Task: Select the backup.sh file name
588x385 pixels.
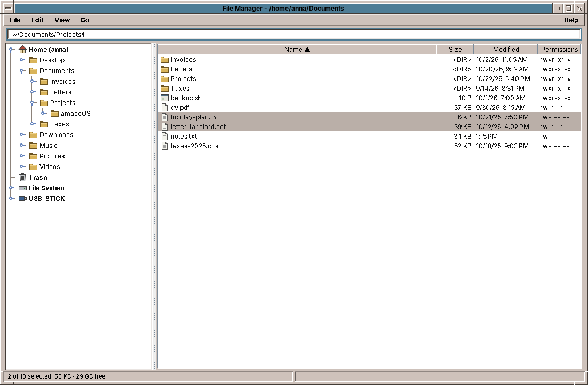Action: tap(186, 98)
